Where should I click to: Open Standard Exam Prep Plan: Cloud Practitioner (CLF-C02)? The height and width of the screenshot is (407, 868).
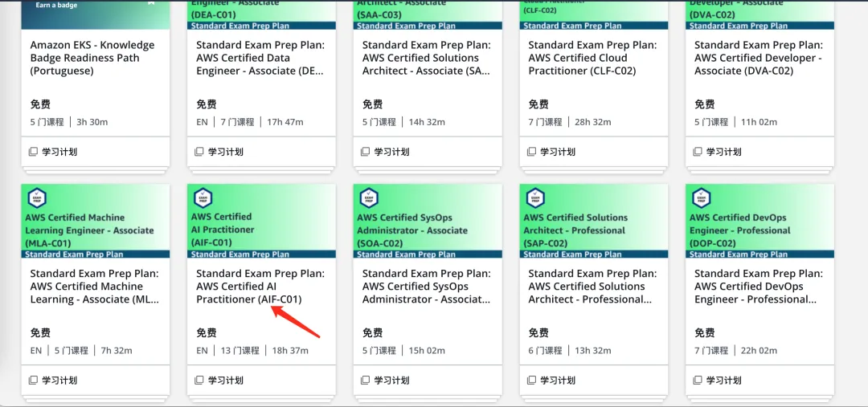[x=593, y=58]
